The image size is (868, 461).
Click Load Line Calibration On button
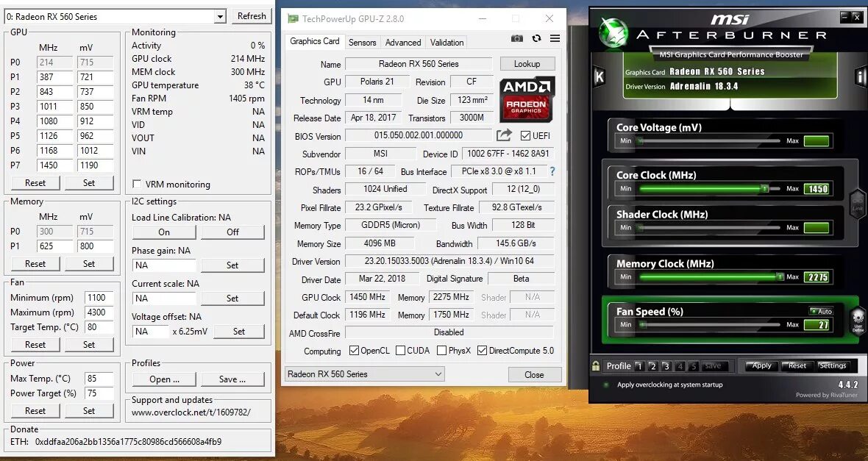(165, 232)
